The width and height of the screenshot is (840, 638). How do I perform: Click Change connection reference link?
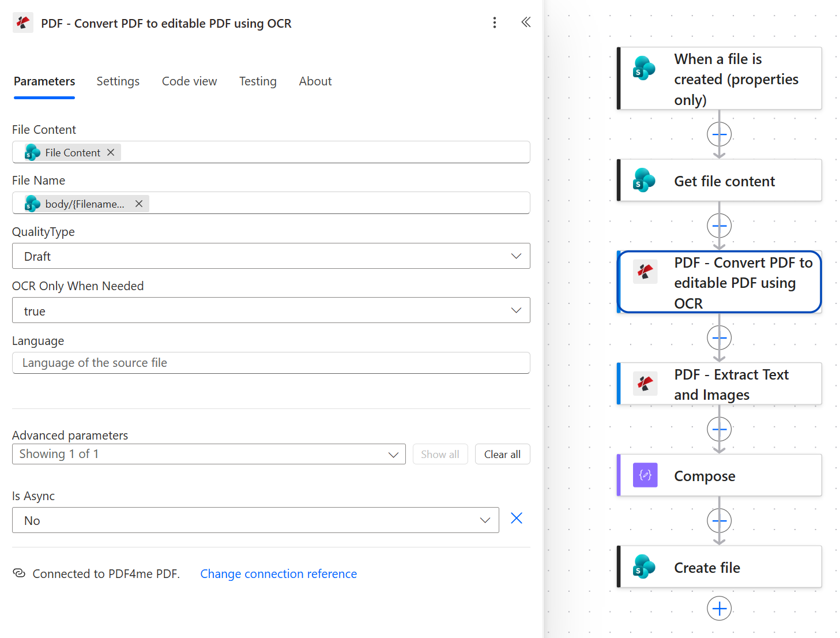278,574
